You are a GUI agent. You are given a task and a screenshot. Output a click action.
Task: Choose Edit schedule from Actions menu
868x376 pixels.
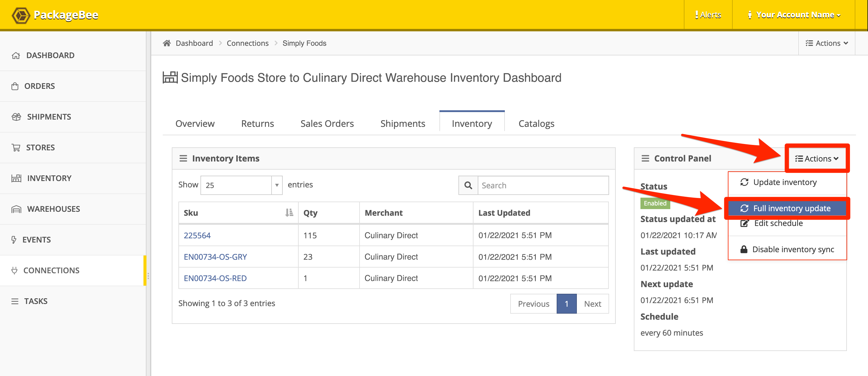tap(787, 223)
